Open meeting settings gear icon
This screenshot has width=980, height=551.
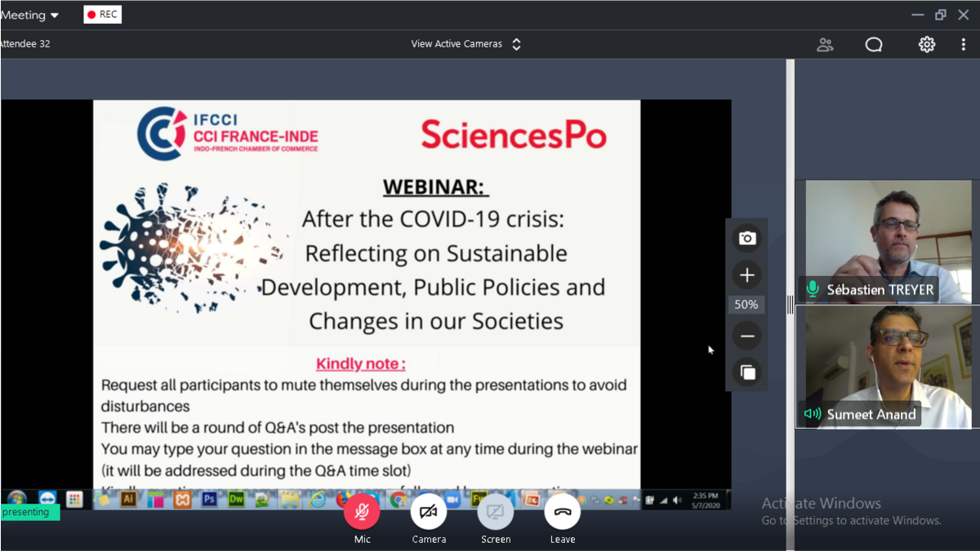[x=927, y=45]
